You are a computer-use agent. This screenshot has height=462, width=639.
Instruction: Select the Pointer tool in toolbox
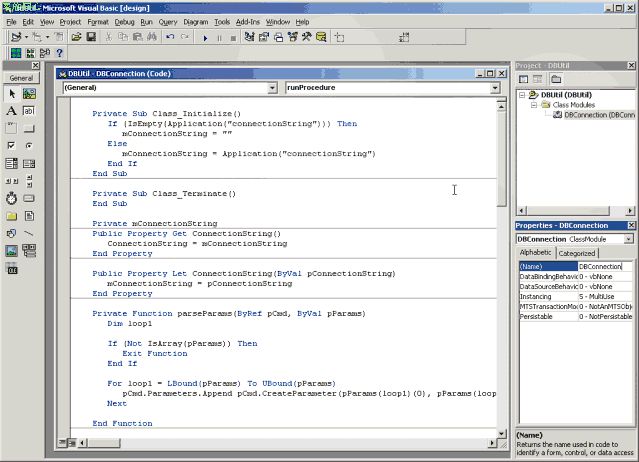(x=11, y=93)
